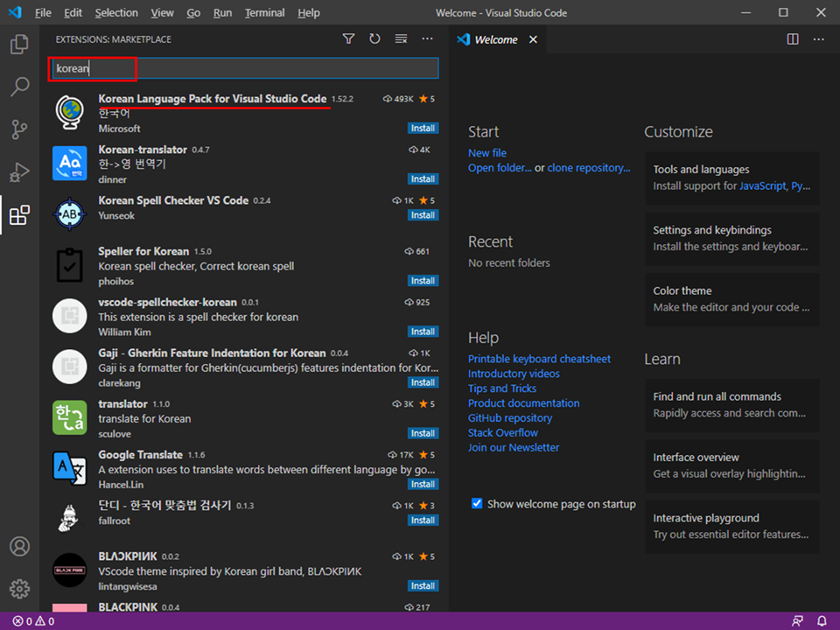Image resolution: width=840 pixels, height=630 pixels.
Task: Open the Tips and Tricks link
Action: 502,388
